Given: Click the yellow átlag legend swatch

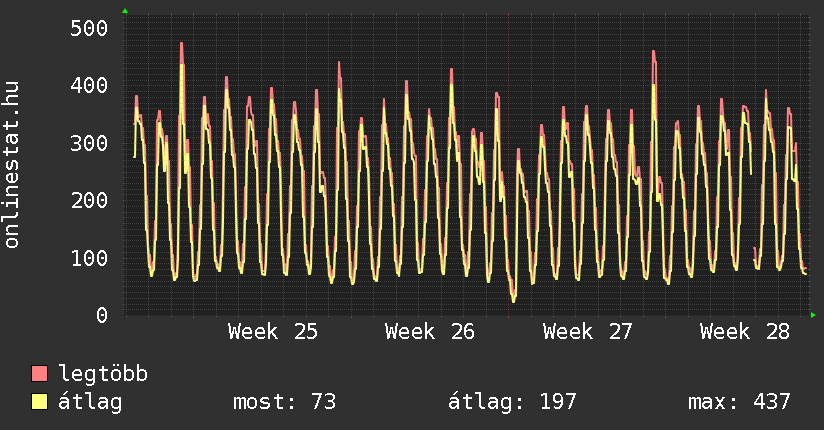Looking at the screenshot, I should tap(39, 401).
